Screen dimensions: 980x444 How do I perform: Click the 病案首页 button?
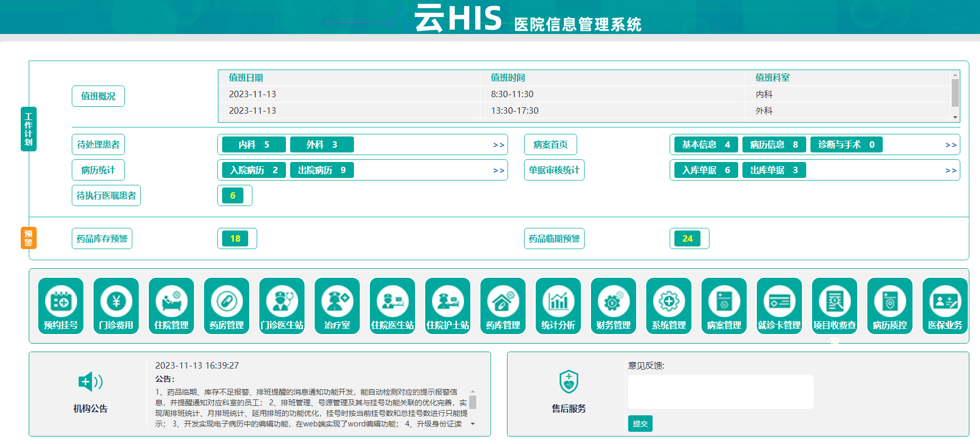click(x=551, y=144)
